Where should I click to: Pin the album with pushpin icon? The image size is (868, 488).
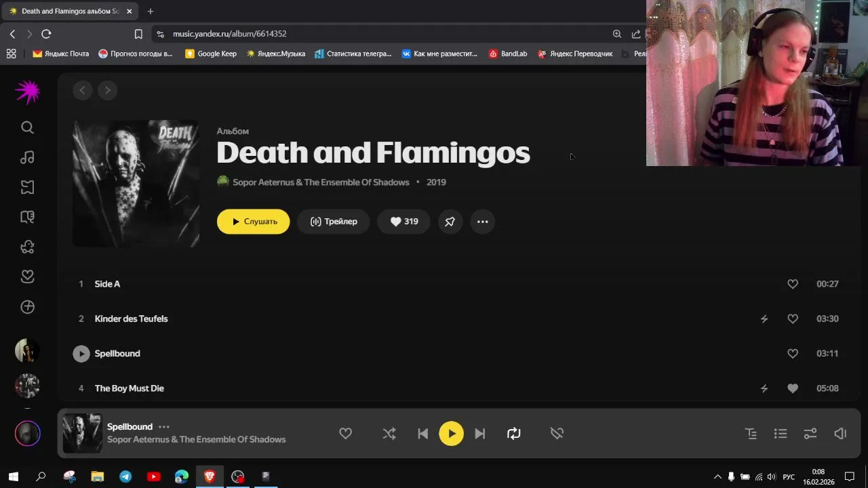tap(450, 222)
